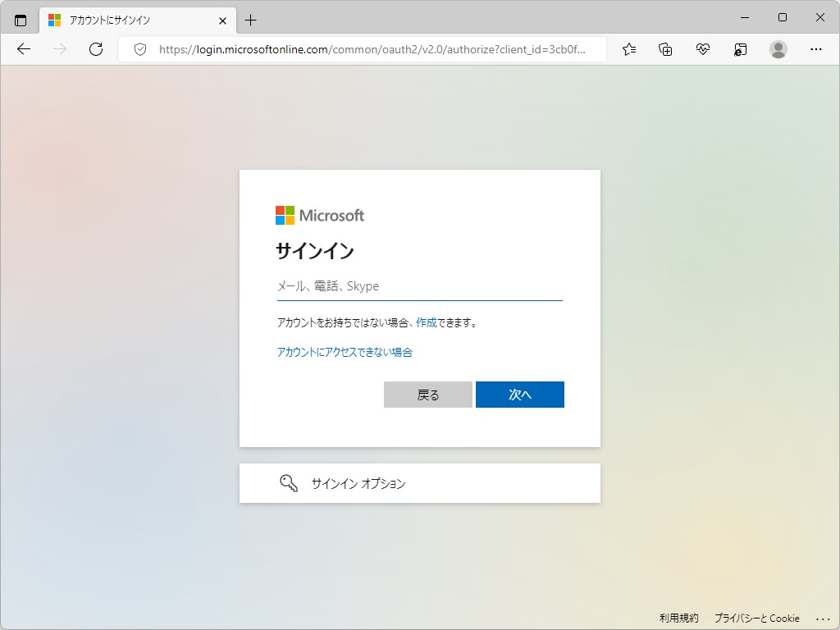Click the 作成 account creation link

tap(426, 322)
